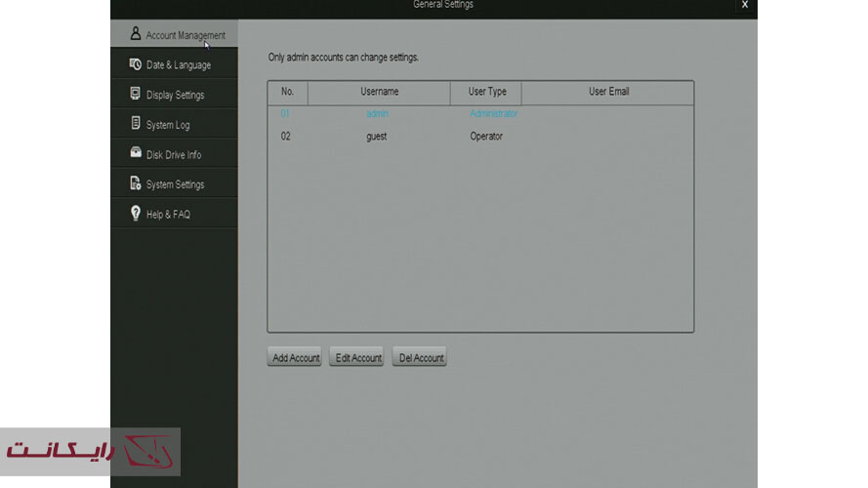
Task: Click the Username column header
Action: (379, 92)
